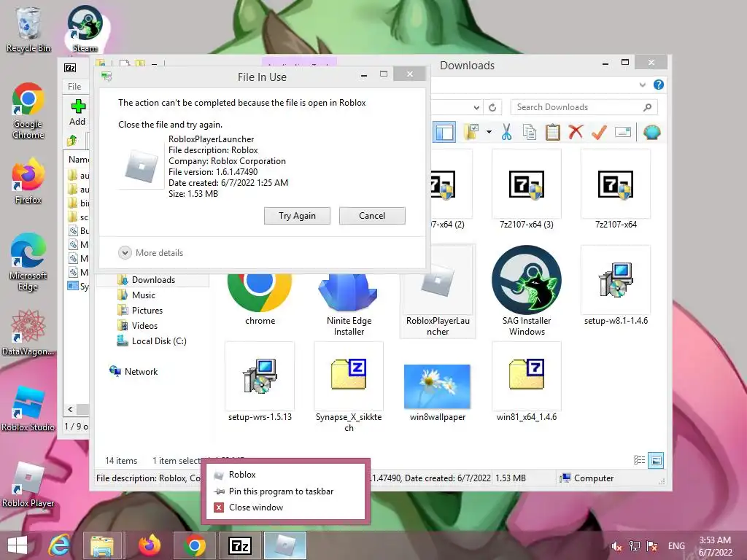The height and width of the screenshot is (560, 747).
Task: Select the setup-w8.1-1.4.6 file
Action: [616, 286]
